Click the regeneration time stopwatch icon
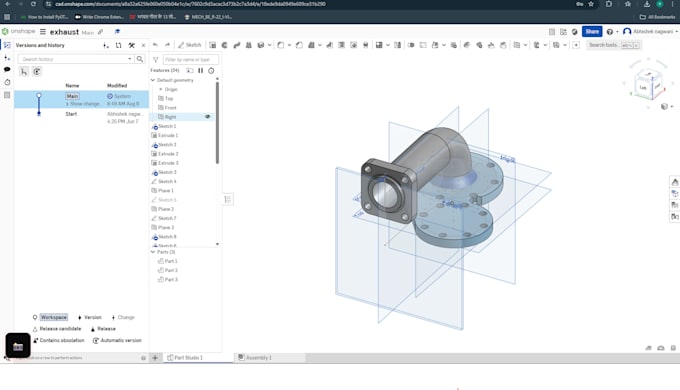680x390 pixels. [211, 70]
